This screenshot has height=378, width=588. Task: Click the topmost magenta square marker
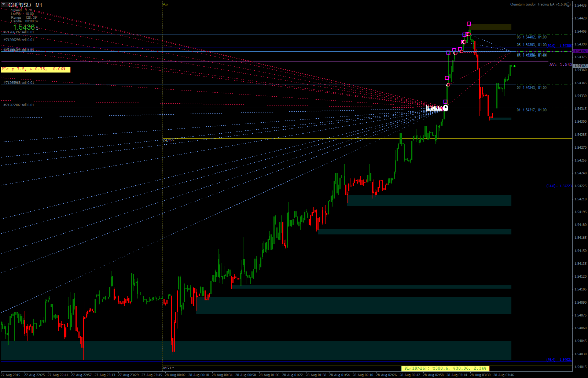[x=469, y=24]
